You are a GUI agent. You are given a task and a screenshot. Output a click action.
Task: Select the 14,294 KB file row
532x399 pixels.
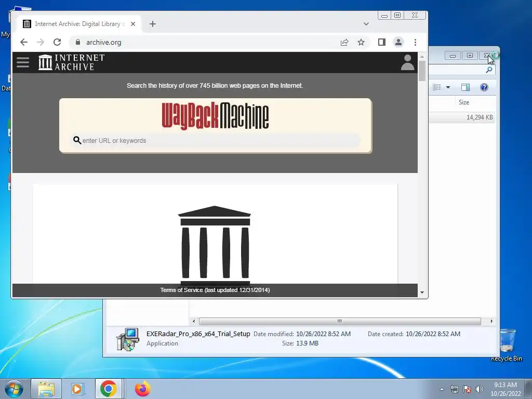[461, 117]
